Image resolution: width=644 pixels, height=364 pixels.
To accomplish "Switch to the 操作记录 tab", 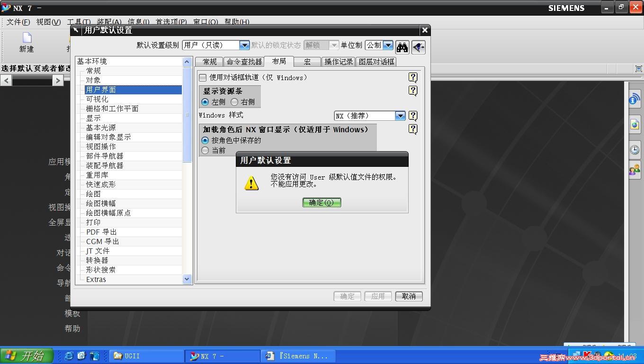I will pyautogui.click(x=339, y=62).
